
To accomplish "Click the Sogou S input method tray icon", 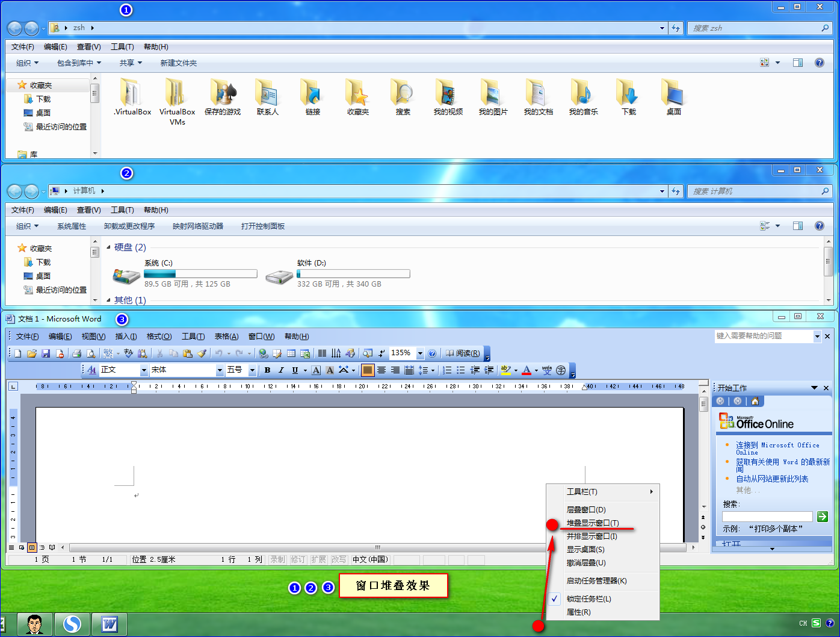I will pyautogui.click(x=816, y=623).
